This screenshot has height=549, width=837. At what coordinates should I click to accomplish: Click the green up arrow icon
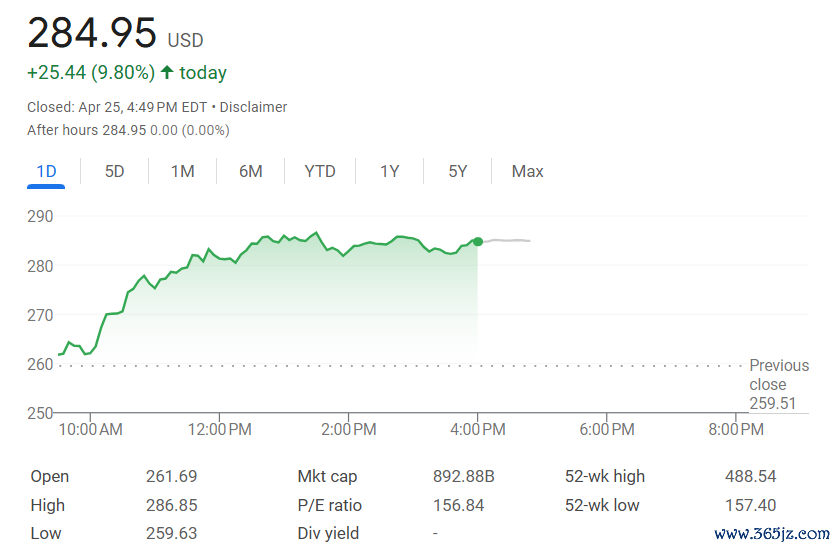[x=167, y=73]
